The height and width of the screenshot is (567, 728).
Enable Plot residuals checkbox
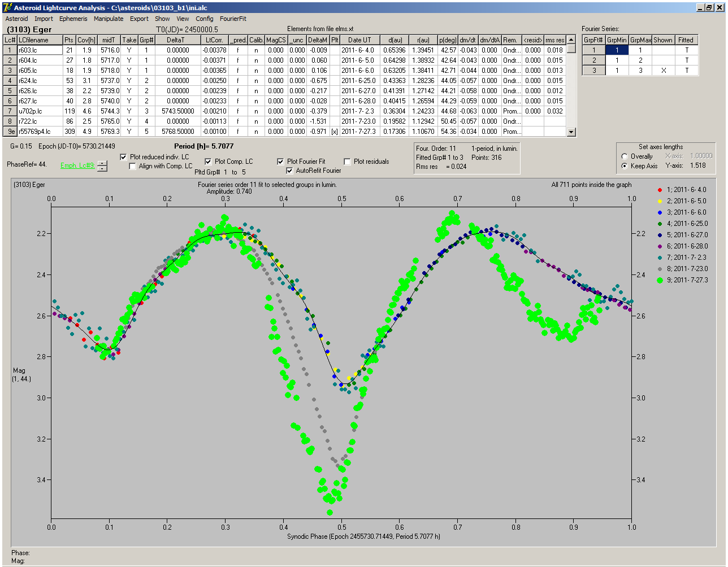pos(348,162)
